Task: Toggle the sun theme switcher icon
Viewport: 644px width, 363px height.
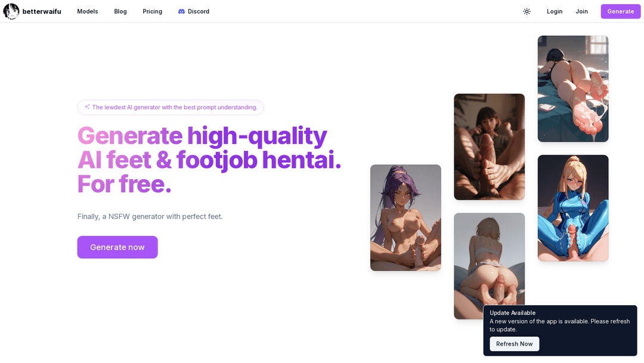Action: (x=527, y=11)
